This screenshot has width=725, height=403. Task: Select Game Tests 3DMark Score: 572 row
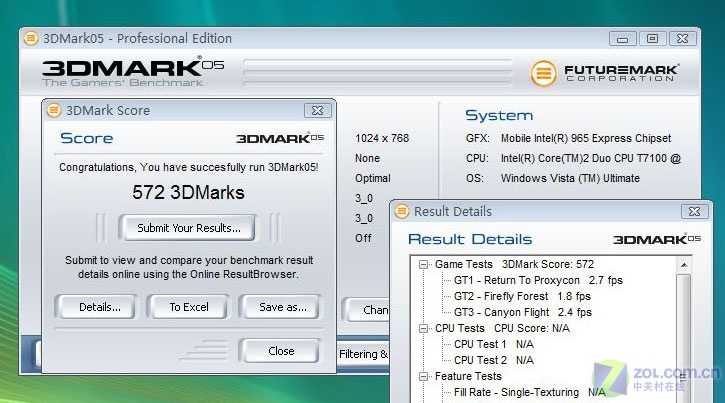tap(514, 264)
